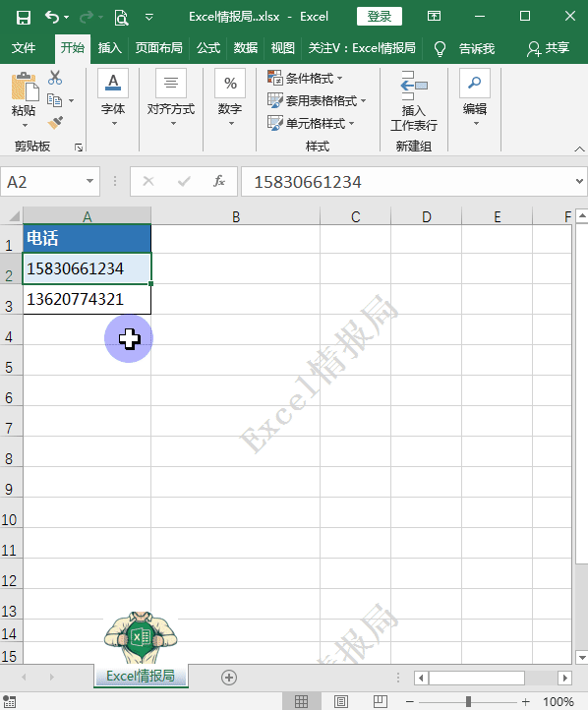Image resolution: width=588 pixels, height=710 pixels.
Task: Switch to the 开始 tab
Action: (x=73, y=47)
